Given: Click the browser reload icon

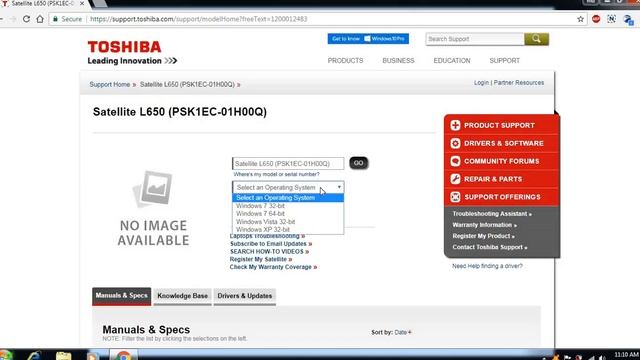Looking at the screenshot, I should coord(27,19).
